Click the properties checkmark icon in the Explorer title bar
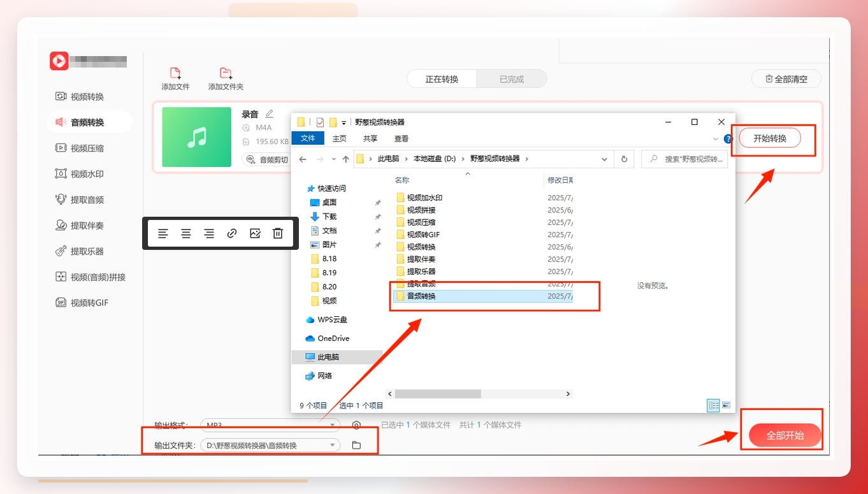This screenshot has width=868, height=494. [320, 122]
